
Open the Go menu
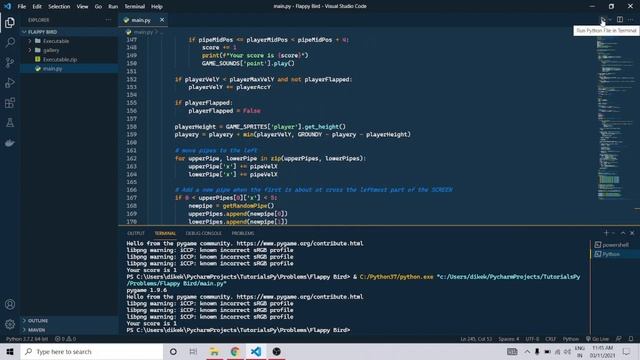tap(98, 7)
